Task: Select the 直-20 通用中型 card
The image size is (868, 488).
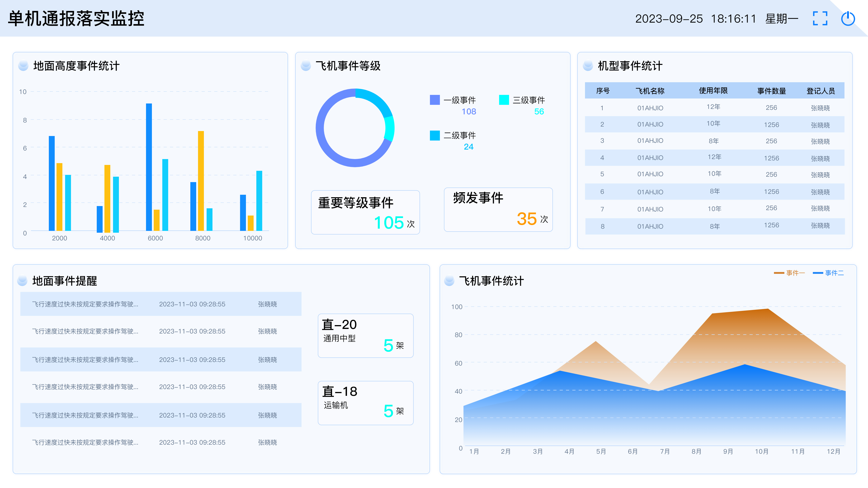Action: [365, 335]
